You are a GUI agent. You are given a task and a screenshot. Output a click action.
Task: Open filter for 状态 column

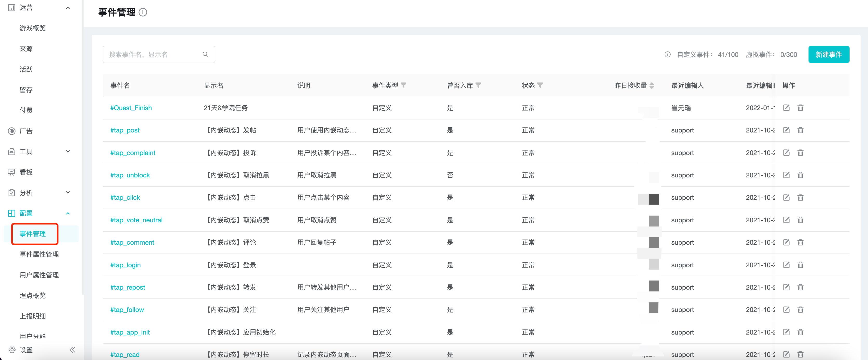(x=540, y=85)
